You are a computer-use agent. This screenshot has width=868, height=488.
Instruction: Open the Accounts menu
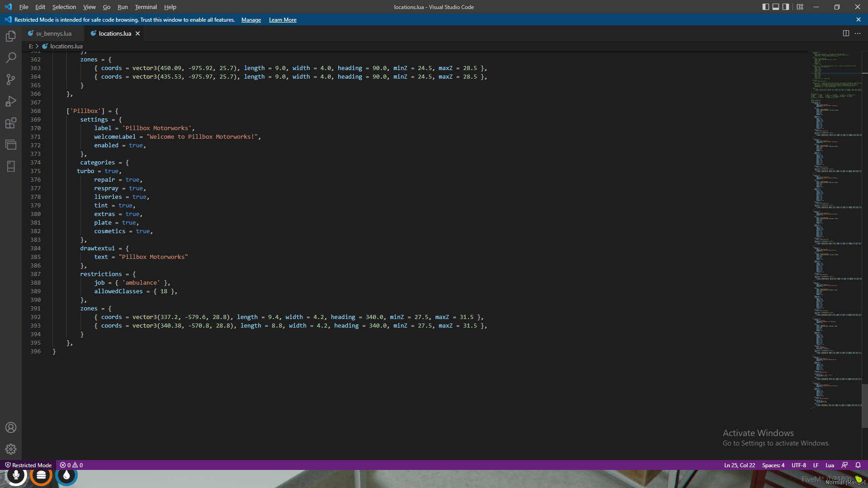pos(11,427)
